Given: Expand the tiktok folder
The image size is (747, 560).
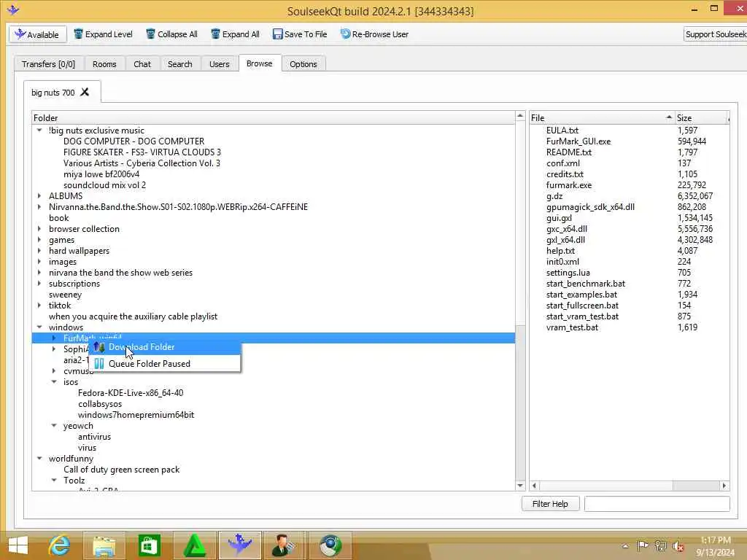Looking at the screenshot, I should click(x=39, y=306).
